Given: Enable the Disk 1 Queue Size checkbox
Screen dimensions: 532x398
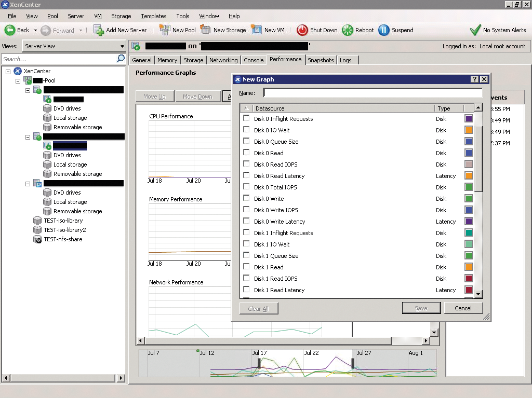Looking at the screenshot, I should [x=246, y=256].
